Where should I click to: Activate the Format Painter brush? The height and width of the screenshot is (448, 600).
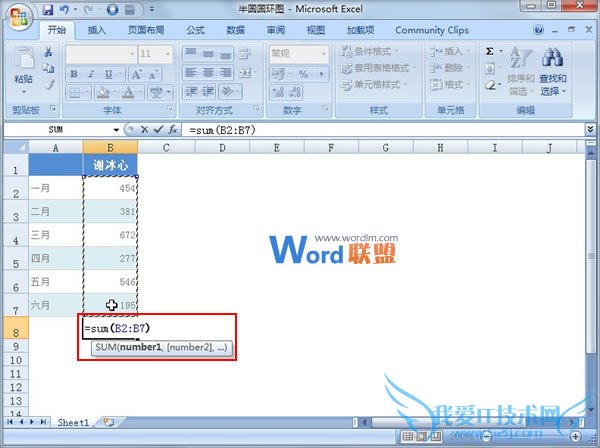coord(49,85)
